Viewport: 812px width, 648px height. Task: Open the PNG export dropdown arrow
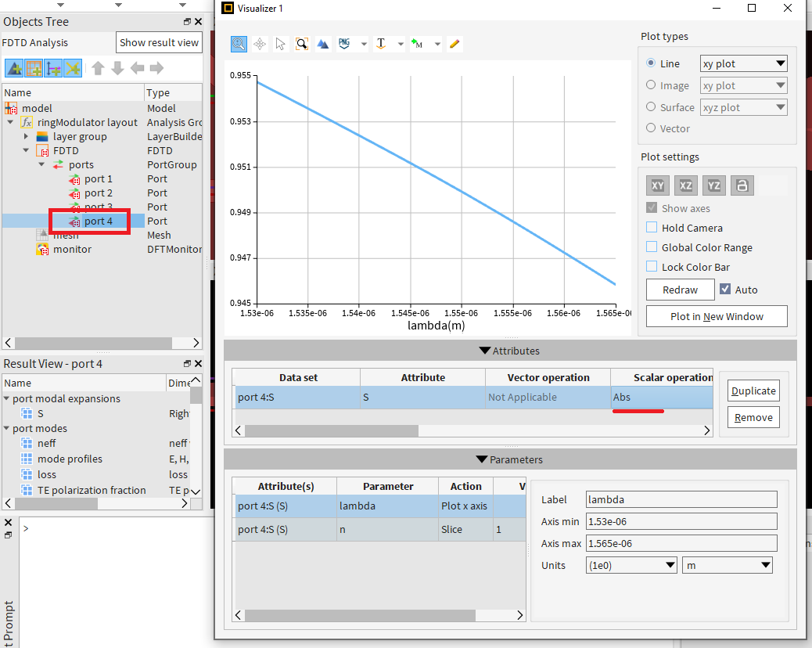[364, 44]
